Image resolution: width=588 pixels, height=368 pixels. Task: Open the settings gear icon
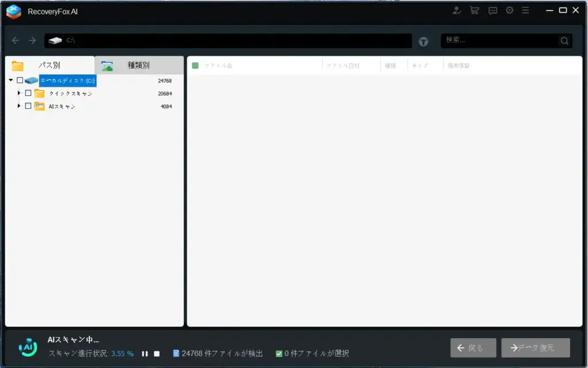pos(509,10)
